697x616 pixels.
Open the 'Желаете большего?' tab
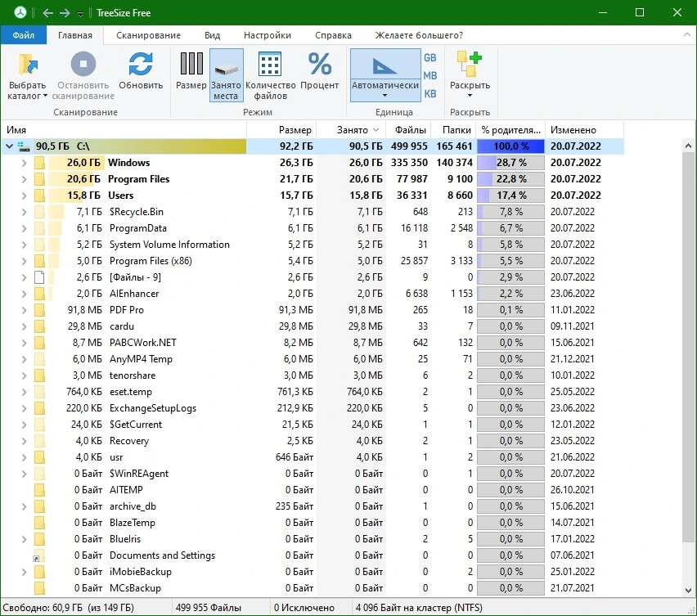point(419,35)
